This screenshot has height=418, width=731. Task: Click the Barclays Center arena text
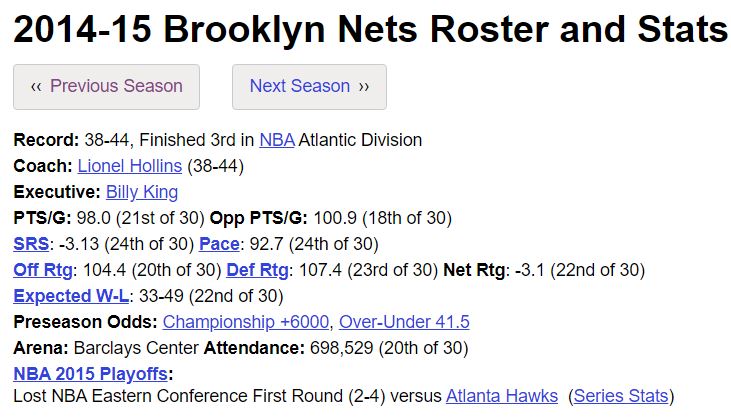[136, 348]
